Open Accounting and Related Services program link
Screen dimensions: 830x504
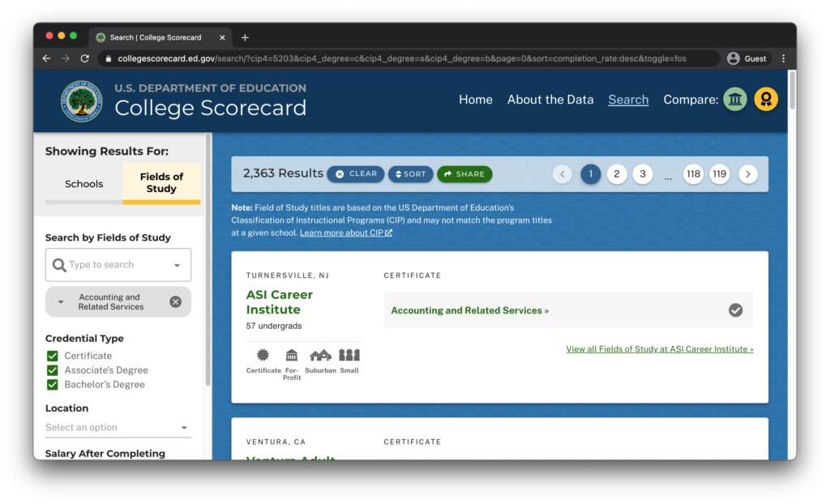(x=470, y=311)
